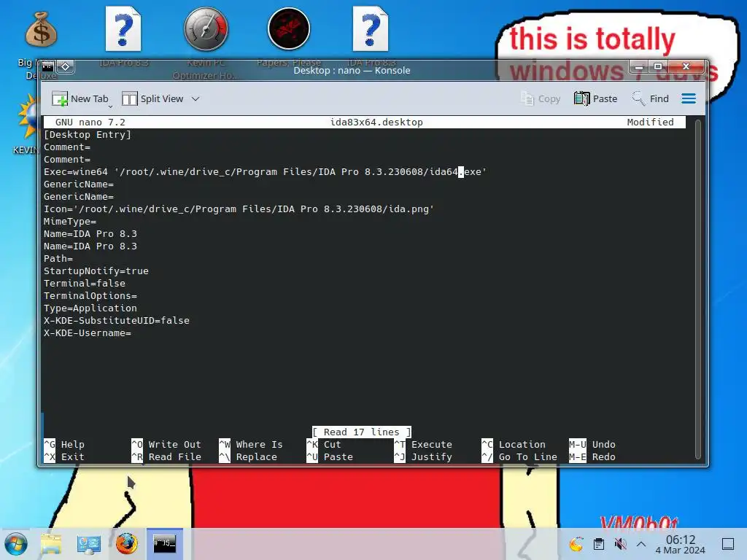Click the Path= line in nano
The image size is (747, 560).
pyautogui.click(x=58, y=259)
